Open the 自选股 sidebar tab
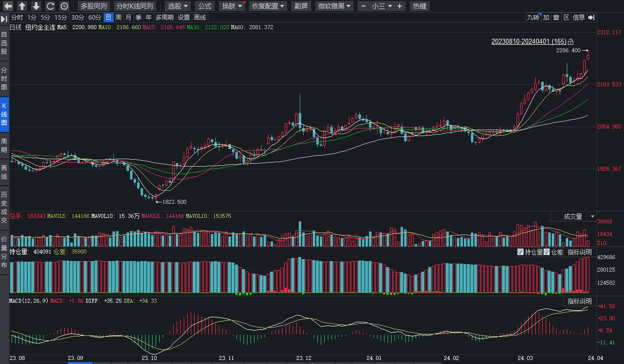624x364 pixels. click(4, 43)
